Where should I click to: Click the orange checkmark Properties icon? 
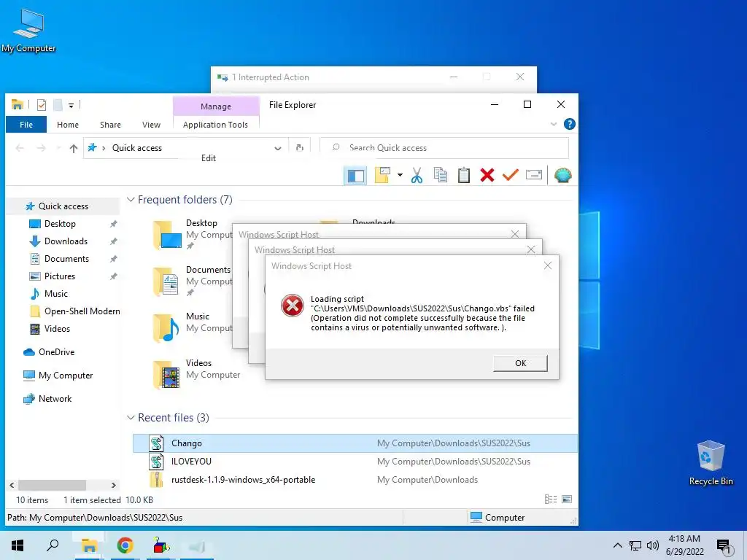510,175
